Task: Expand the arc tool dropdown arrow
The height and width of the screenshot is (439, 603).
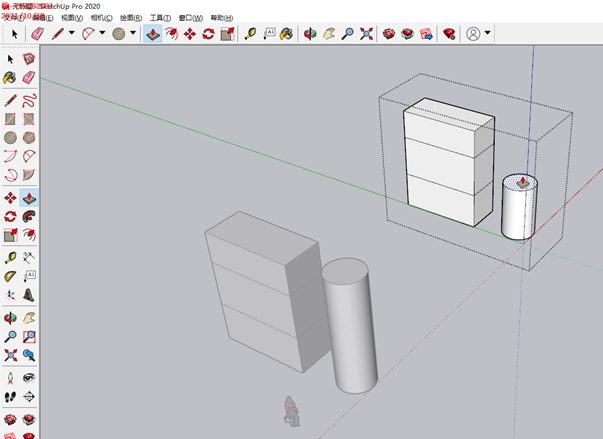Action: (x=102, y=34)
